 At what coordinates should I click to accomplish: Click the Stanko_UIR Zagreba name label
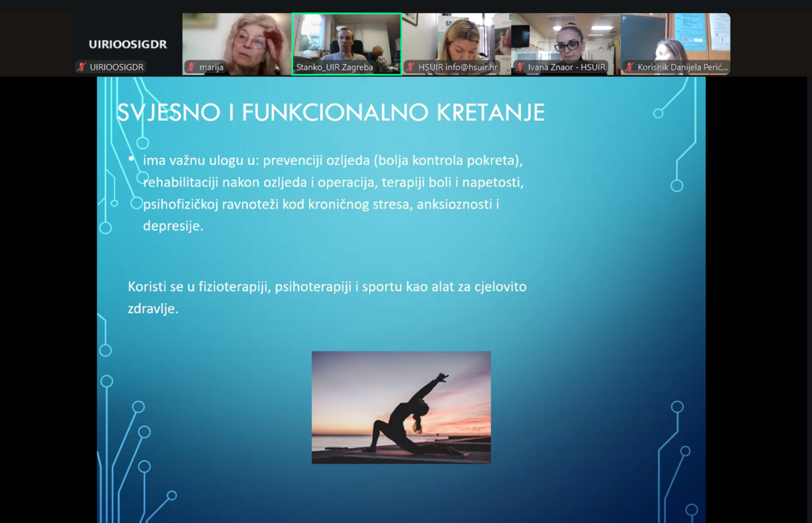tap(334, 68)
